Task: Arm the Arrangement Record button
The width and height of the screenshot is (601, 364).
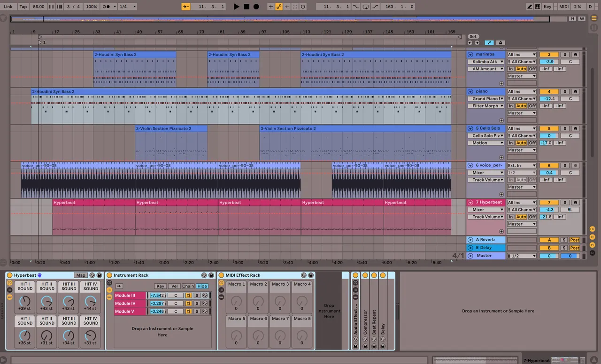Action: [256, 7]
